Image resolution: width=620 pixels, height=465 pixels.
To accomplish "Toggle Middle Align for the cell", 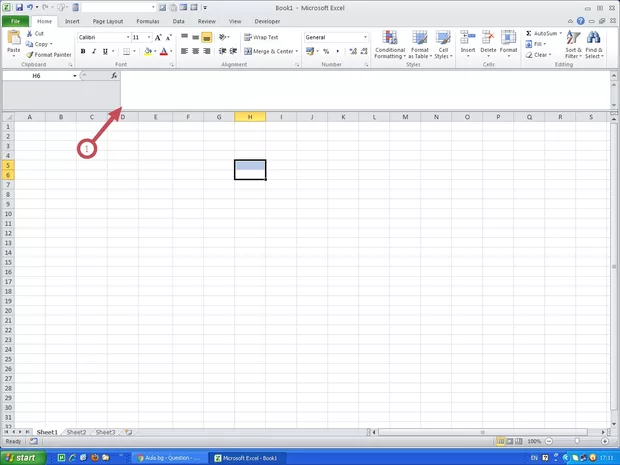I will point(195,38).
